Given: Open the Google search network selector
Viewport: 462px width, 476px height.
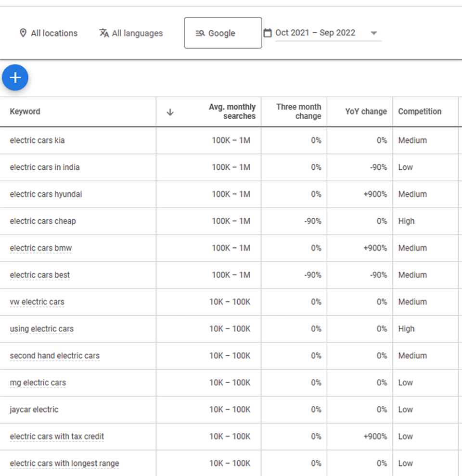Looking at the screenshot, I should pyautogui.click(x=223, y=33).
